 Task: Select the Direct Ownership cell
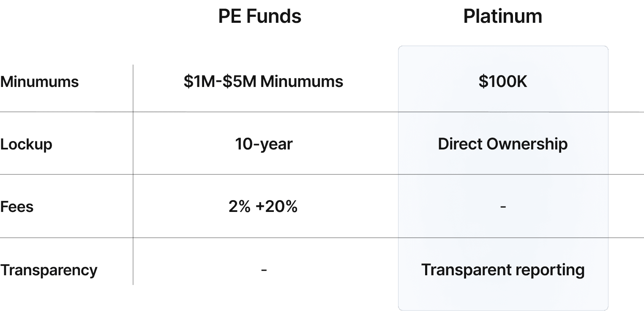coord(502,144)
